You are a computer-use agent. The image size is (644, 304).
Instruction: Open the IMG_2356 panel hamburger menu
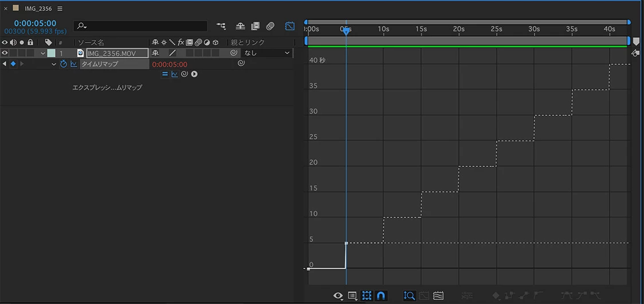click(x=60, y=8)
